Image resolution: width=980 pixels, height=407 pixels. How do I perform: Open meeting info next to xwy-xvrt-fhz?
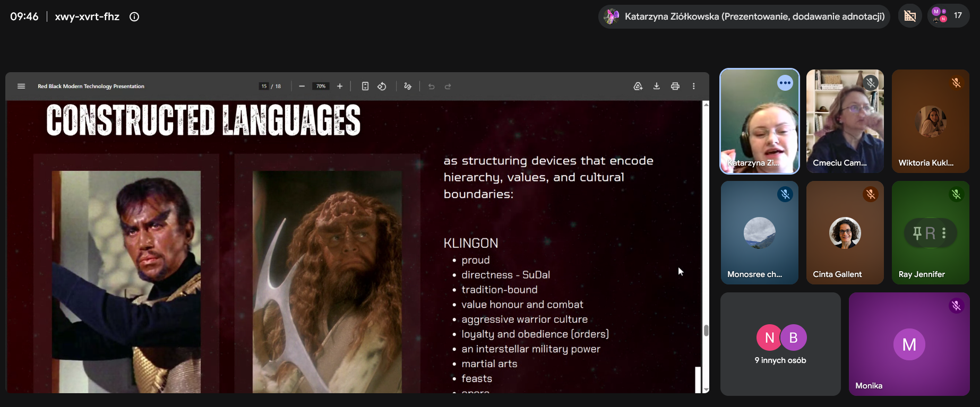[134, 16]
